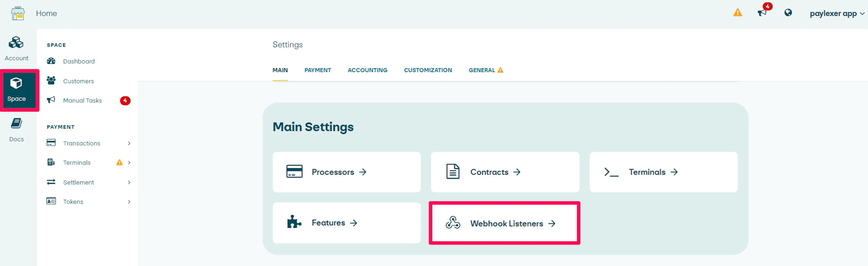The image size is (868, 266).
Task: Switch to the Payment settings tab
Action: pyautogui.click(x=317, y=70)
